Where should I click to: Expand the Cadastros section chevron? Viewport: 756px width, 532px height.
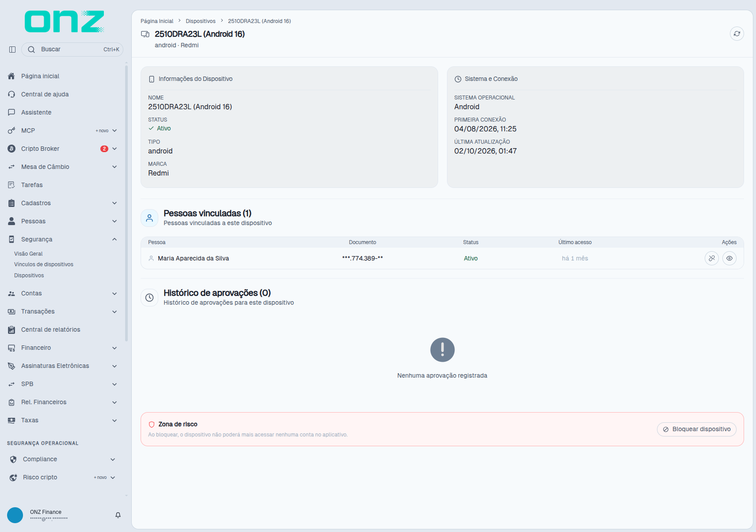(115, 203)
